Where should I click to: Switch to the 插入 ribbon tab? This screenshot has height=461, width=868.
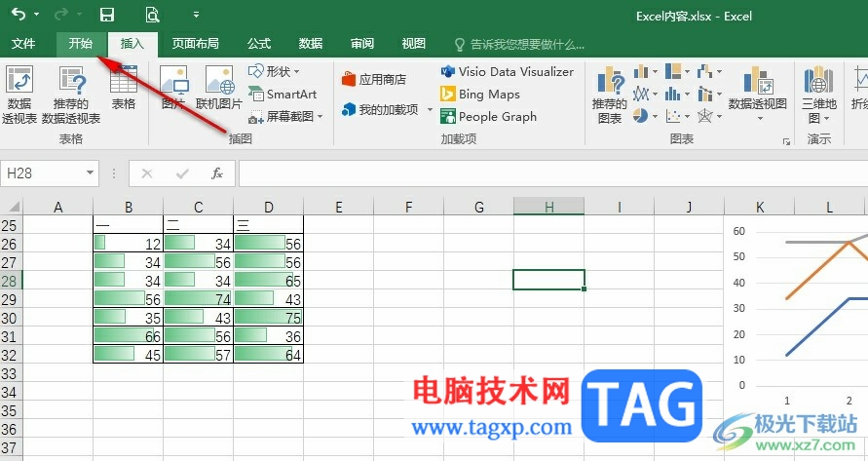pos(132,44)
